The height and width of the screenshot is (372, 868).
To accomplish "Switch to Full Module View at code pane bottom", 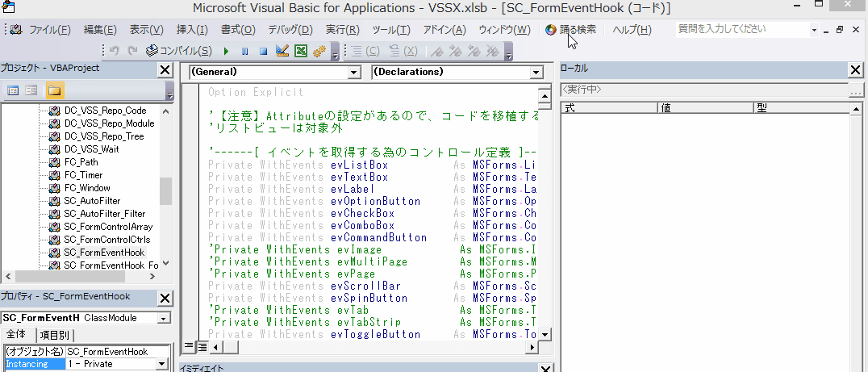I will [x=202, y=346].
